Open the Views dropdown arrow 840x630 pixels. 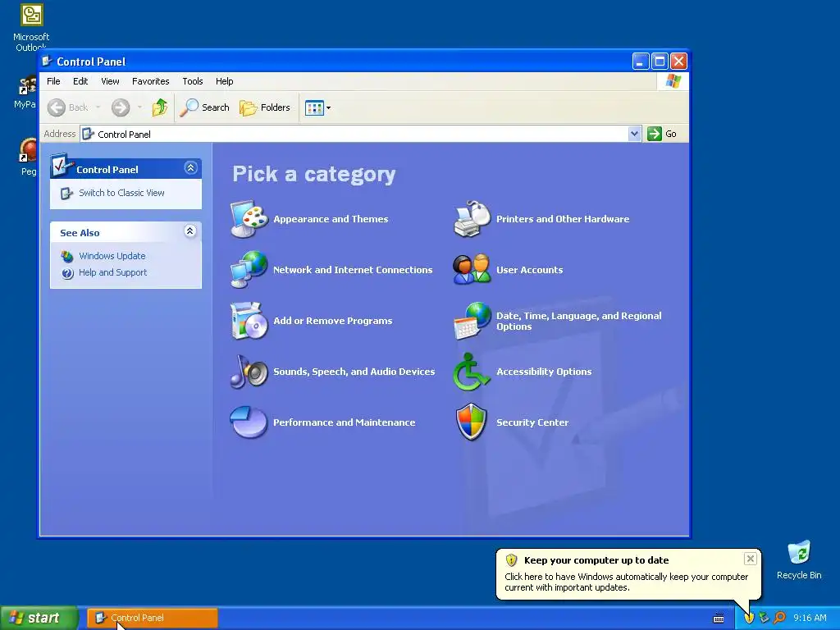click(328, 107)
